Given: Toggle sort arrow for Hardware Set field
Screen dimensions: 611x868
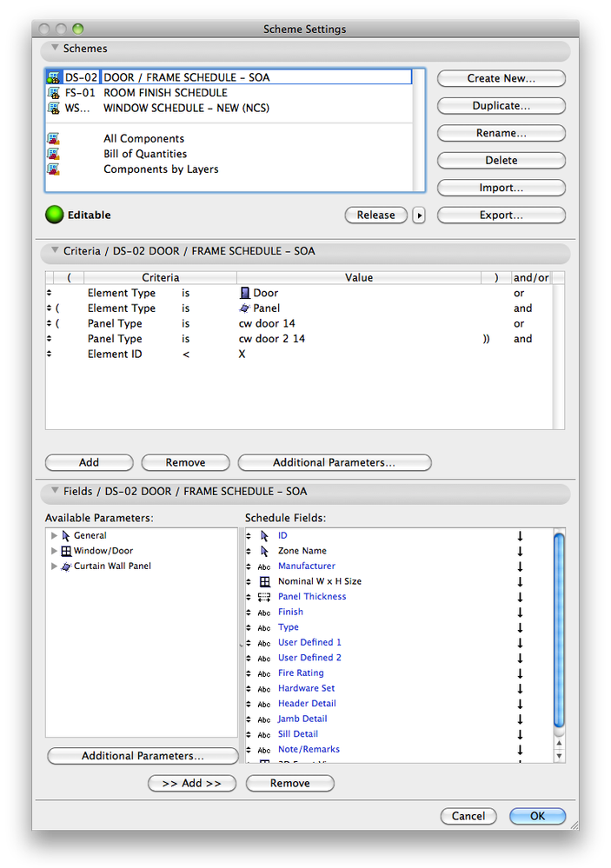Looking at the screenshot, I should pyautogui.click(x=520, y=689).
